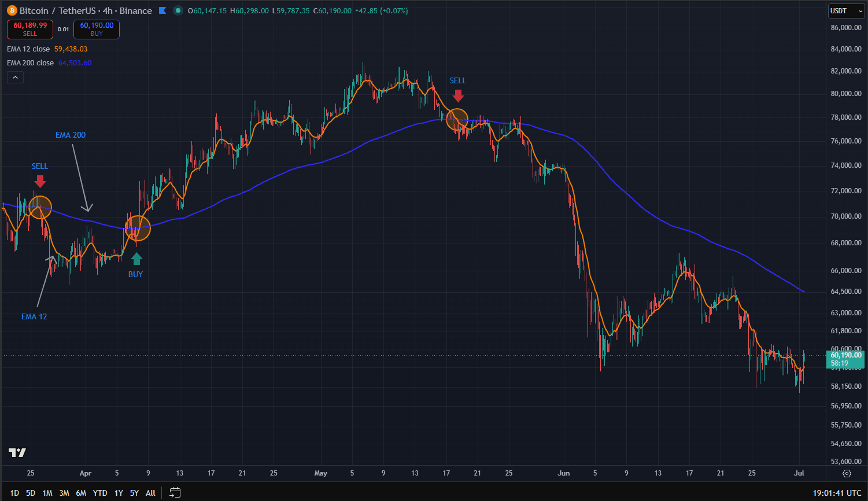The image size is (868, 501).
Task: Click the EMA 12 value 59,438.03
Action: [71, 49]
